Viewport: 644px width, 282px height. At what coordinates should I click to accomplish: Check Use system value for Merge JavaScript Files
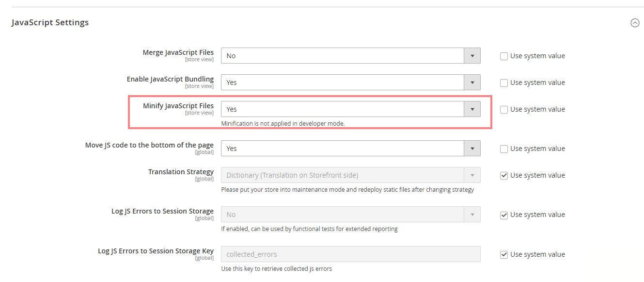[504, 56]
